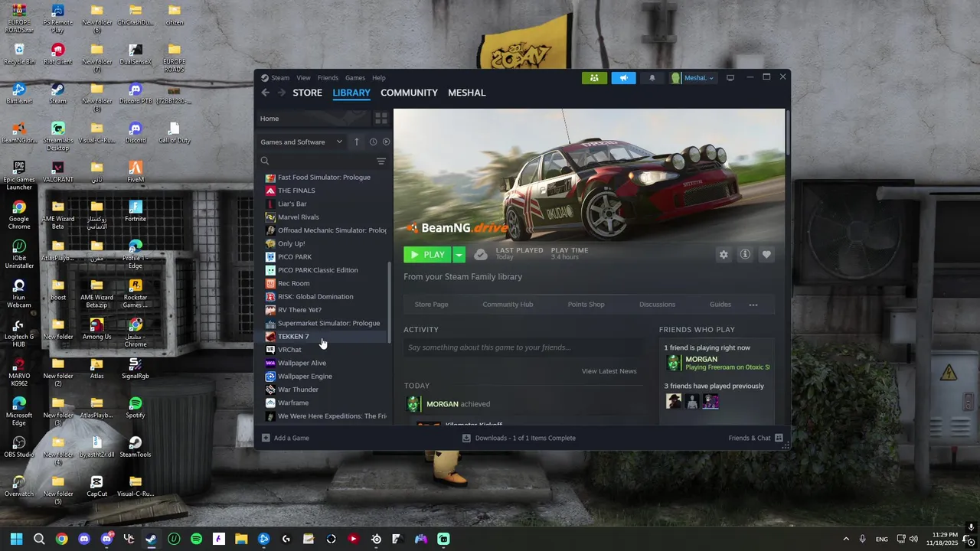Viewport: 980px width, 551px height.
Task: Open advanced library filters icon
Action: click(381, 161)
